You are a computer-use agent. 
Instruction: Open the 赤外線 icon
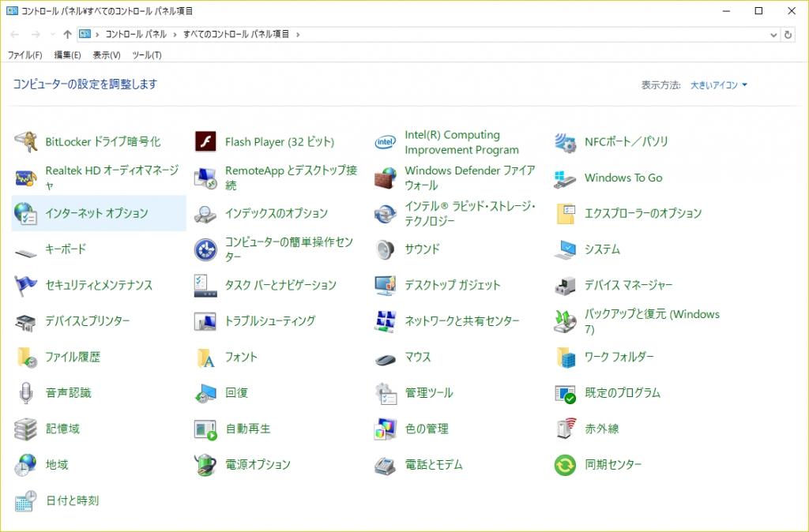point(565,429)
